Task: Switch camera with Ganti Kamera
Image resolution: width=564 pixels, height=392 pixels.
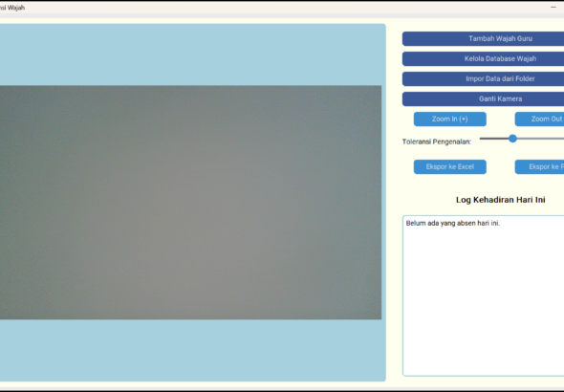Action: tap(483, 99)
